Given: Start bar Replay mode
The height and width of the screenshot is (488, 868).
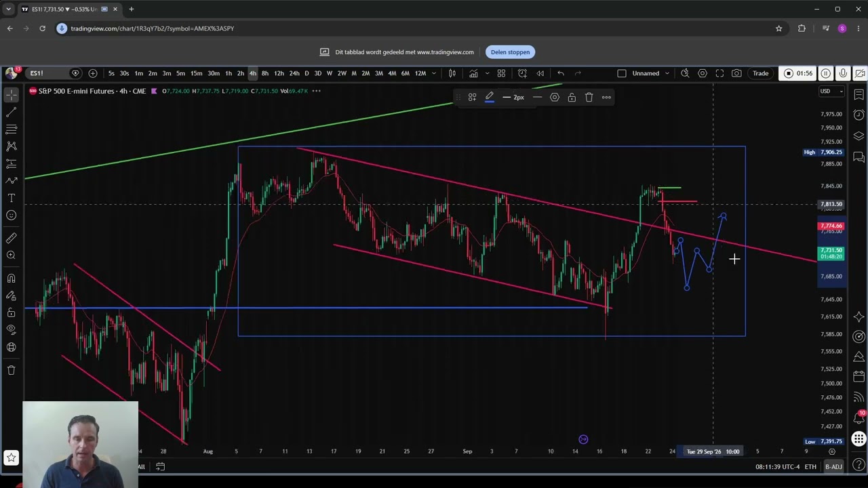Looking at the screenshot, I should tap(540, 73).
